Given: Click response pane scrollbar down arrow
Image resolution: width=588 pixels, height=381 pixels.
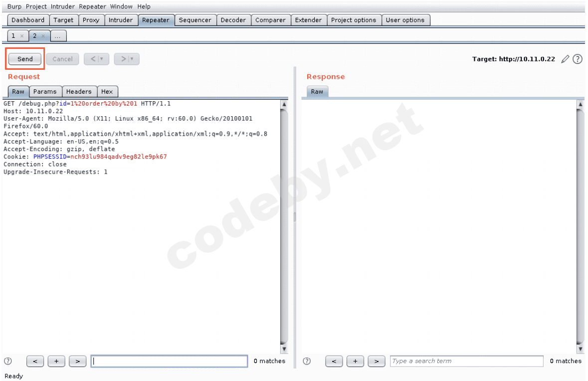Looking at the screenshot, I should click(x=580, y=349).
